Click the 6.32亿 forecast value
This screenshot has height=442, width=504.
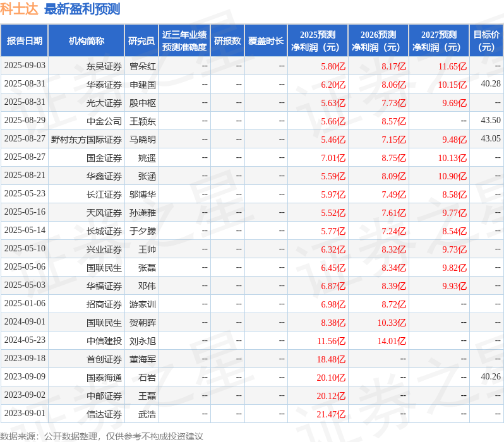pyautogui.click(x=333, y=250)
